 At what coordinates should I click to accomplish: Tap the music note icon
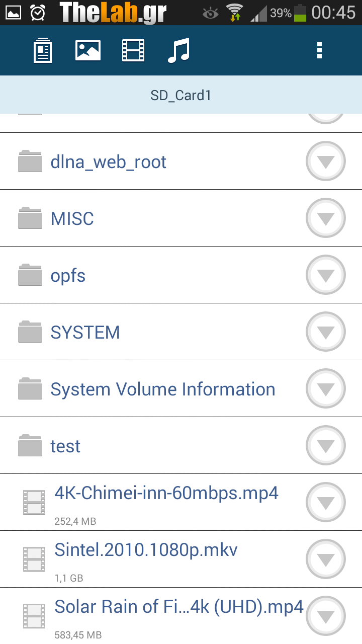[179, 51]
